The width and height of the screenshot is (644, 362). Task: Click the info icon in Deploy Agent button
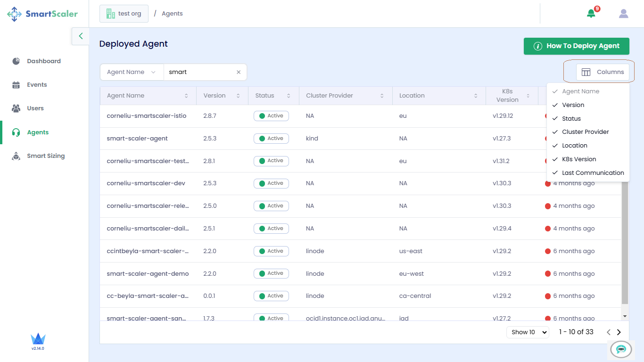(x=537, y=46)
